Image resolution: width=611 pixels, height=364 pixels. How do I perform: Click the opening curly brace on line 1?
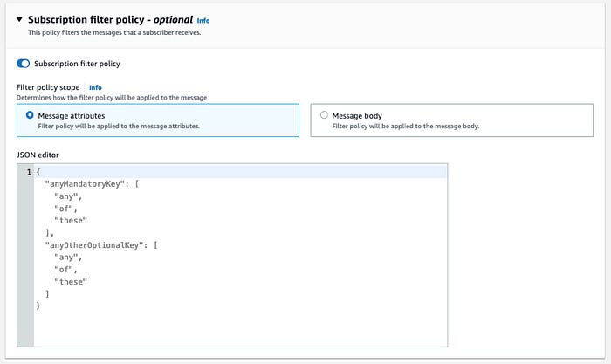(x=38, y=172)
